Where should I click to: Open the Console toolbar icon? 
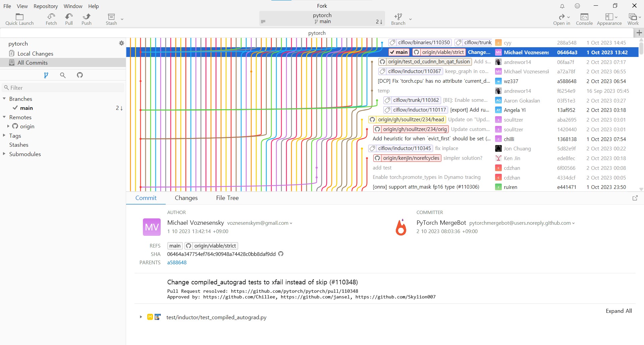click(584, 19)
